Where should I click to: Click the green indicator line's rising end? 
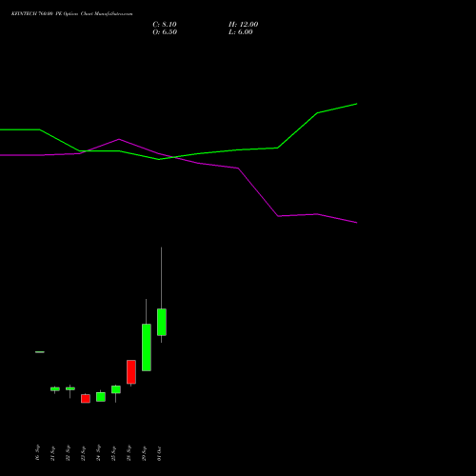[x=356, y=104]
